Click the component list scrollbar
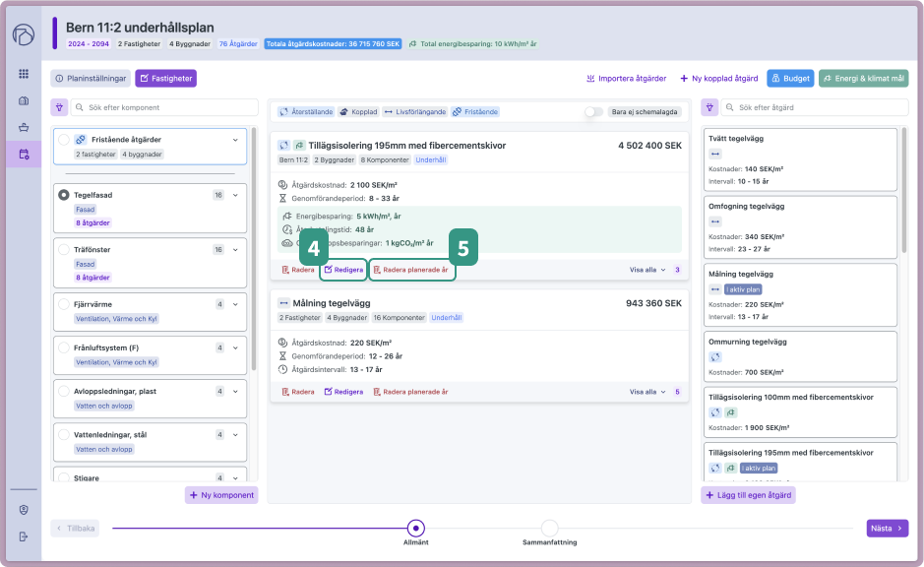The image size is (924, 567). (254, 249)
